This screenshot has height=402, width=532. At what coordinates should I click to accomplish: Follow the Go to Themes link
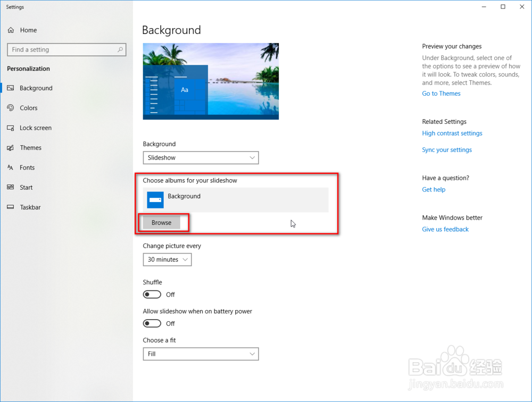tap(441, 94)
